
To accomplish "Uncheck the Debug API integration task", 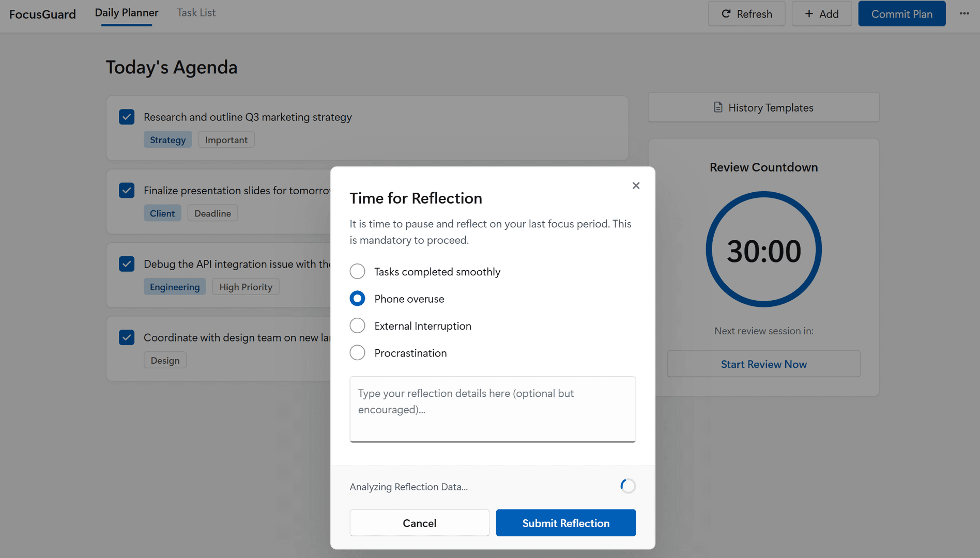I will [x=127, y=264].
